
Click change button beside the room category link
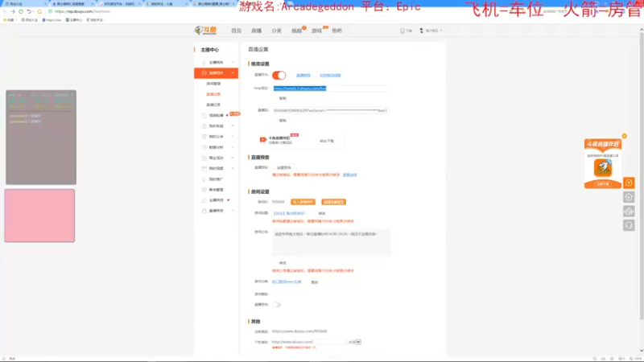click(315, 282)
